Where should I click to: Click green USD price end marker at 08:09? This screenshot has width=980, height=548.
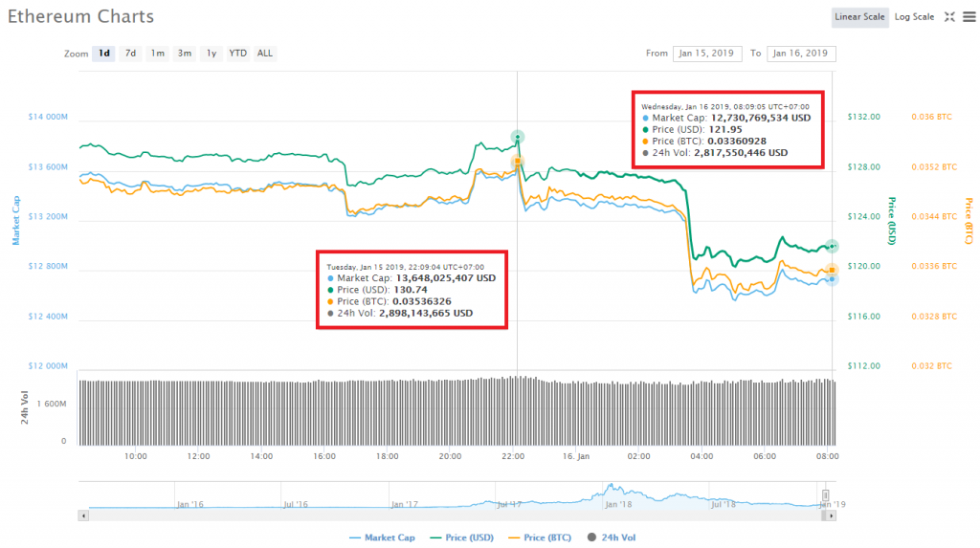click(x=832, y=246)
